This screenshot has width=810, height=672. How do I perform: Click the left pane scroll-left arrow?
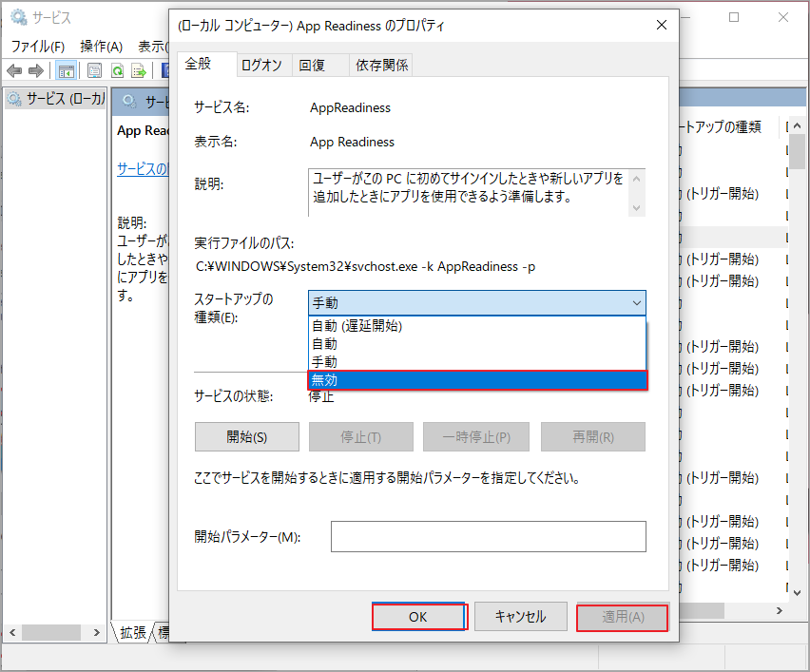[12, 632]
